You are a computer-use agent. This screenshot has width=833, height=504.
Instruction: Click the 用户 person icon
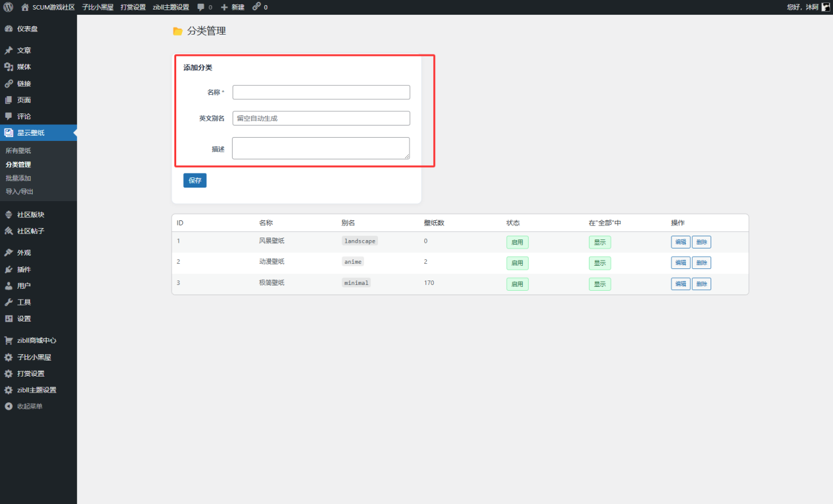point(9,286)
